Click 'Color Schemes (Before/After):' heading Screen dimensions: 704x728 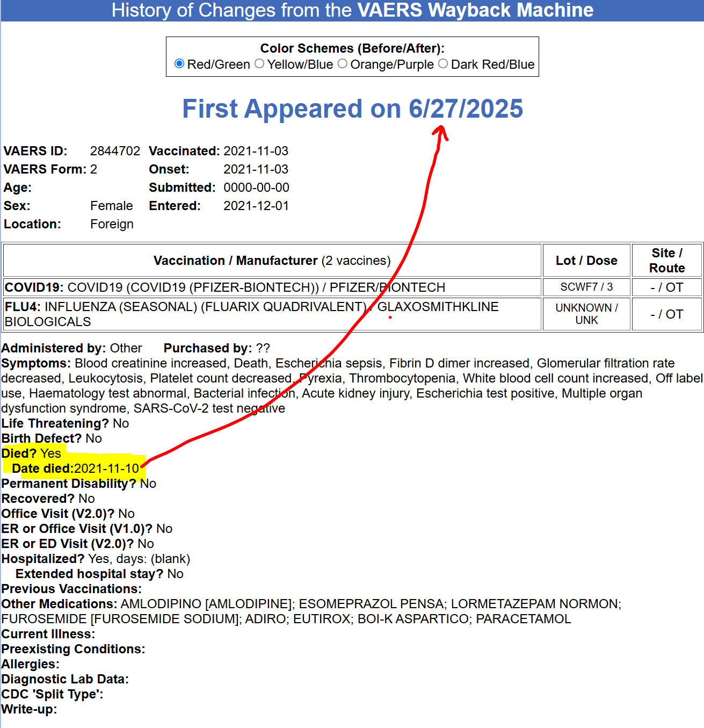point(352,48)
